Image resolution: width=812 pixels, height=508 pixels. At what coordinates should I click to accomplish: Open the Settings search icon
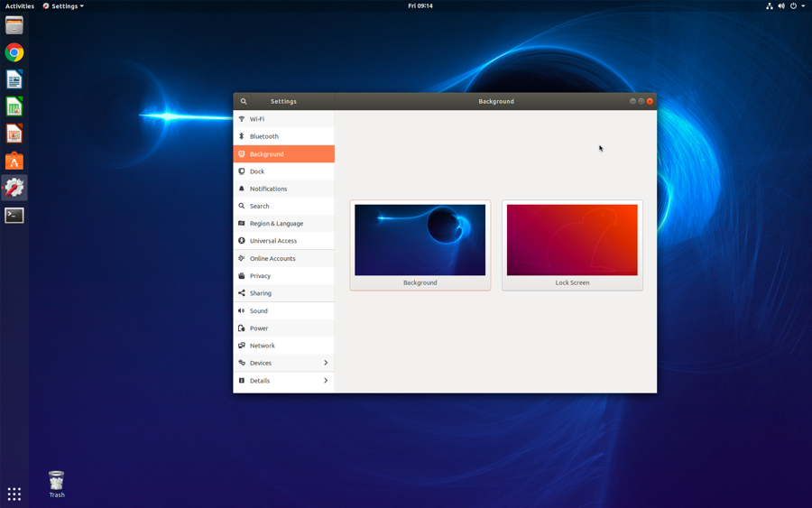click(x=244, y=101)
